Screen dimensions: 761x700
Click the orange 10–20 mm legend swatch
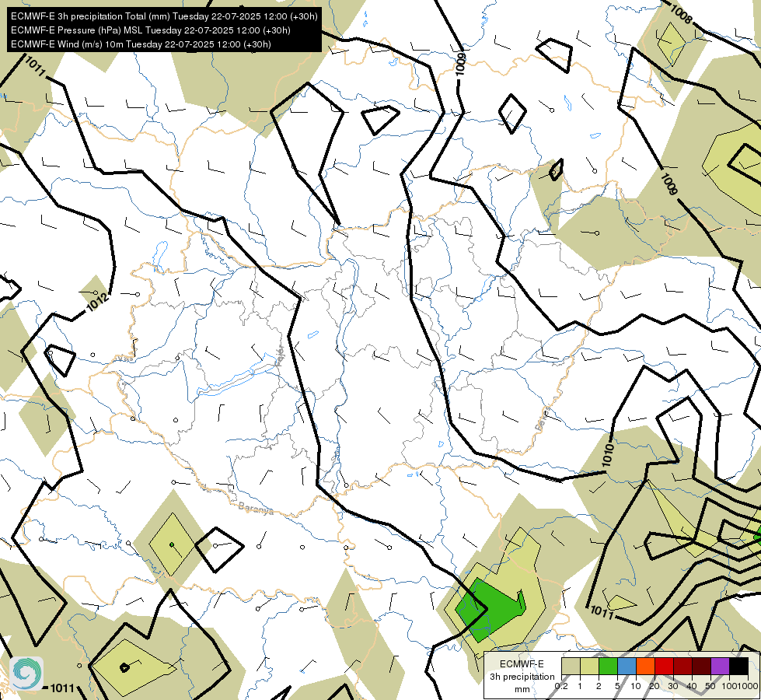click(645, 666)
